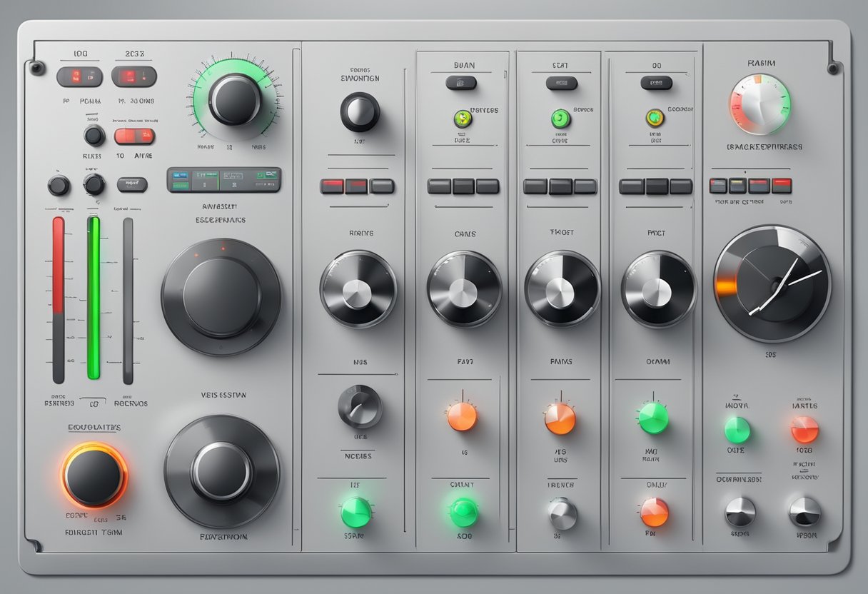The width and height of the screenshot is (868, 594).
Task: Click the large clock-style dial with white needles
Action: click(x=772, y=283)
